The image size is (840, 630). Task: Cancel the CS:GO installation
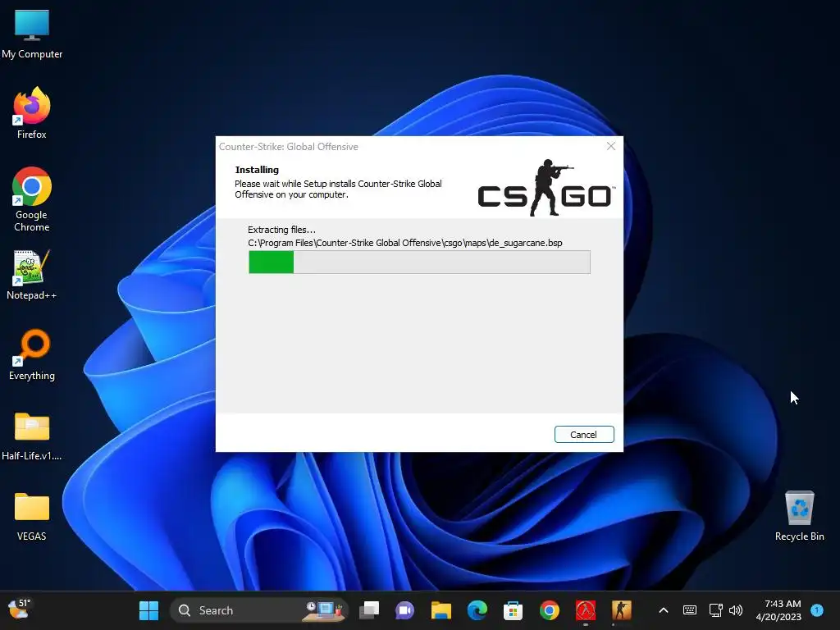pyautogui.click(x=584, y=435)
